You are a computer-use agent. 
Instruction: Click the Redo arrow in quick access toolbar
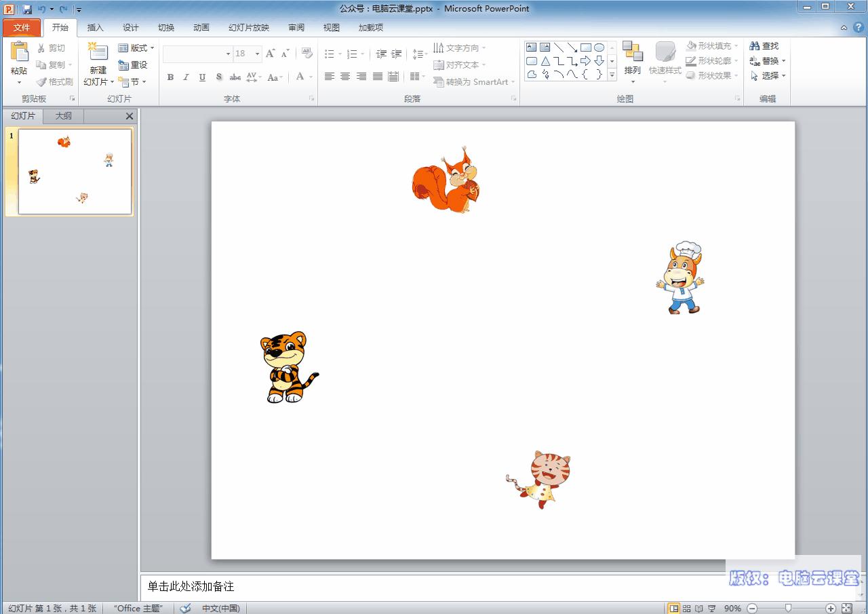tap(63, 9)
